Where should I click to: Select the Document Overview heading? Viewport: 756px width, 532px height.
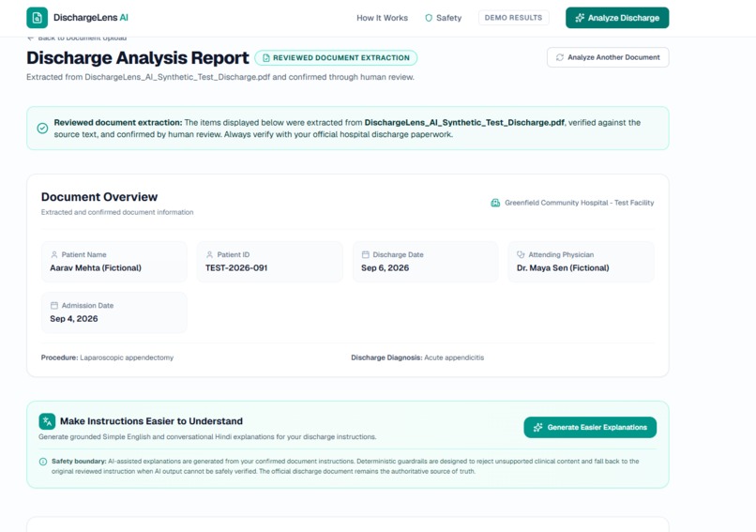[x=99, y=197]
